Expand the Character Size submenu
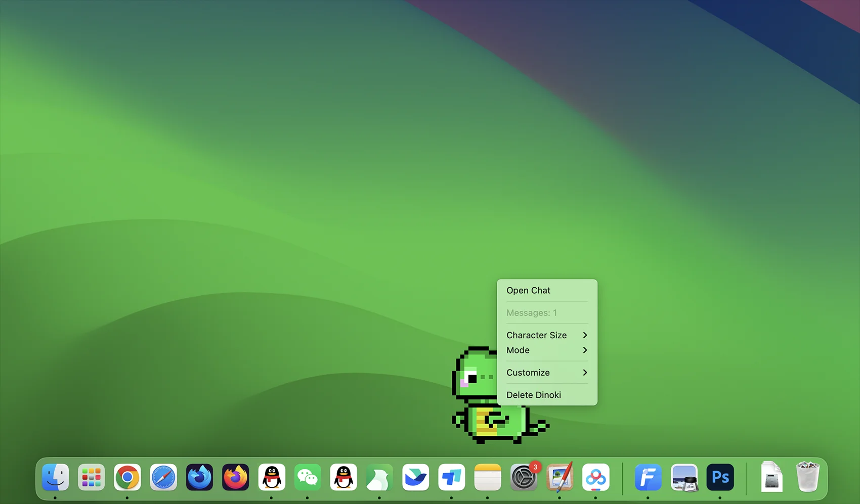The height and width of the screenshot is (504, 860). (547, 335)
